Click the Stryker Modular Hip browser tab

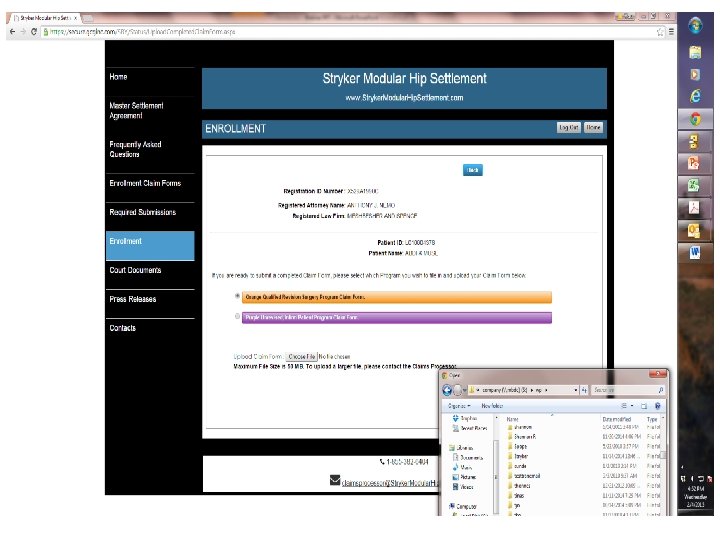(x=45, y=18)
